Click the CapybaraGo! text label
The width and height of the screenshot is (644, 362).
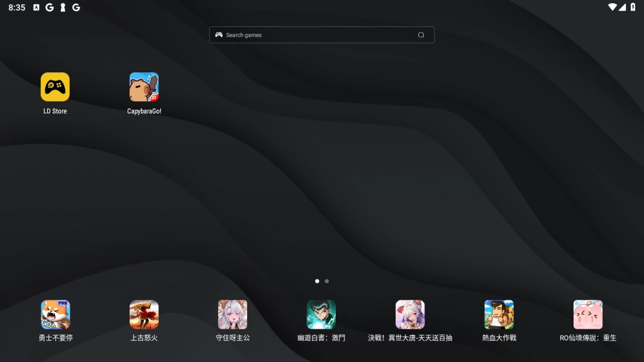[x=144, y=111]
